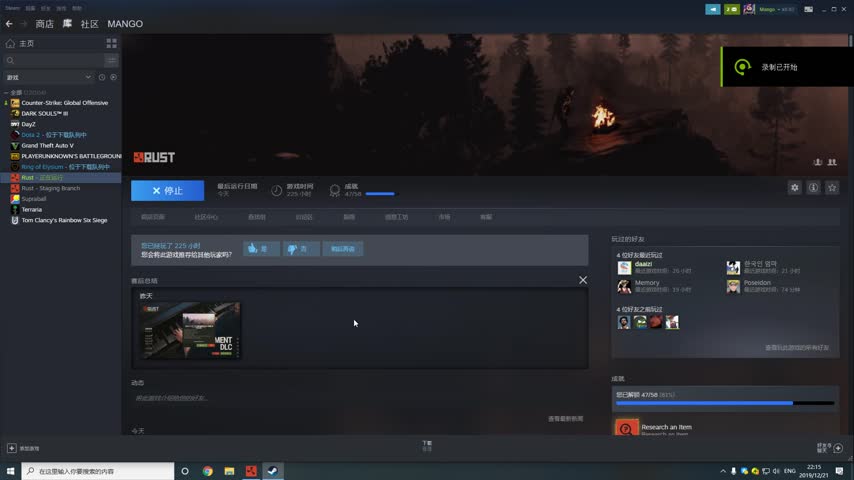Viewport: 854px width, 480px height.
Task: Click the small achievements bar near playtime
Action: pos(382,194)
